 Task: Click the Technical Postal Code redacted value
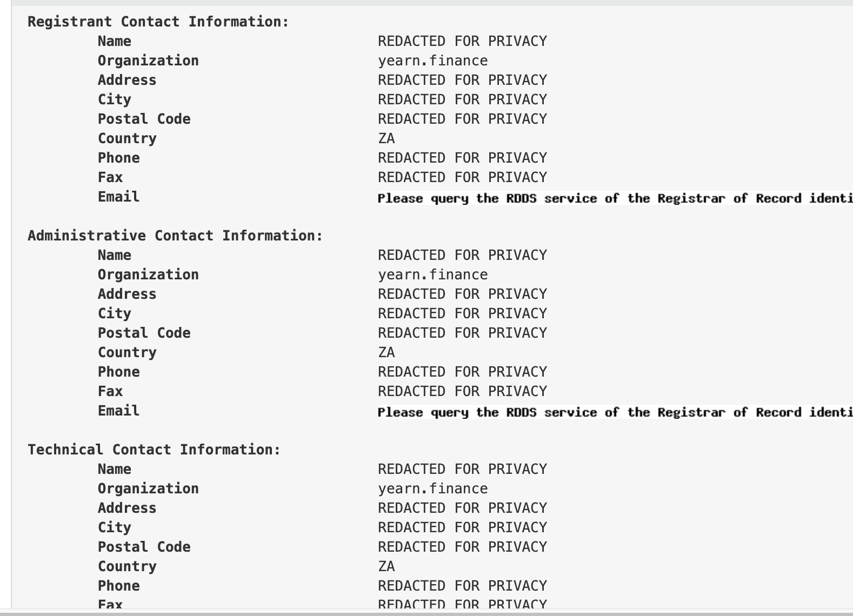[462, 547]
